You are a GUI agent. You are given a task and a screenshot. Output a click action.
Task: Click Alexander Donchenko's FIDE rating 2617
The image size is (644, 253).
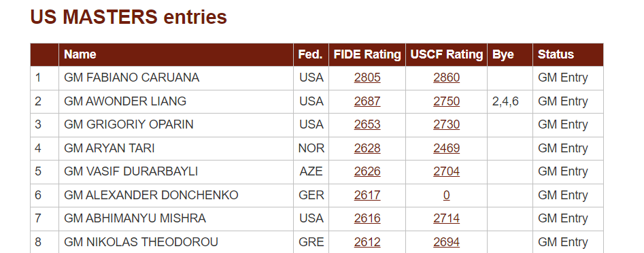pos(367,195)
